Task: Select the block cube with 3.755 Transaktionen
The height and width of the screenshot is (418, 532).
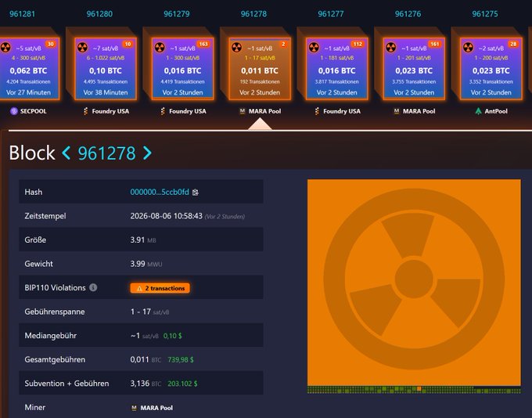Action: pos(414,69)
